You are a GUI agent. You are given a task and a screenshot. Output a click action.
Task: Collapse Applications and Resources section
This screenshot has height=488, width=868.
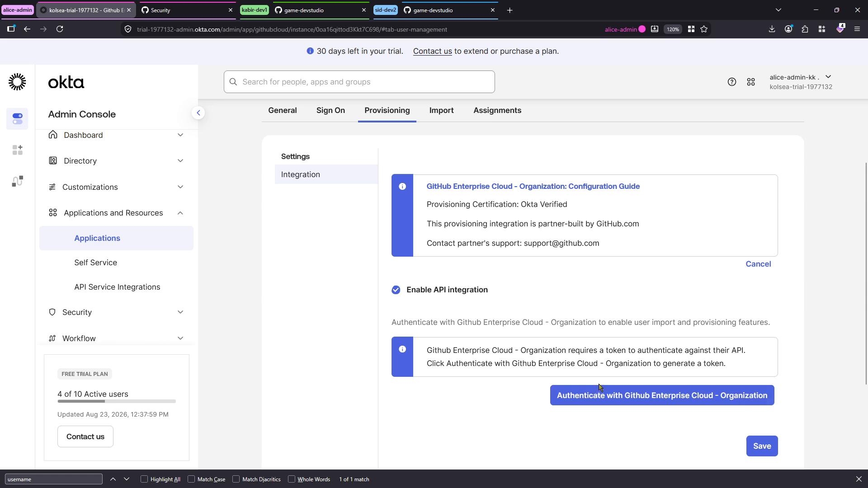pyautogui.click(x=116, y=213)
